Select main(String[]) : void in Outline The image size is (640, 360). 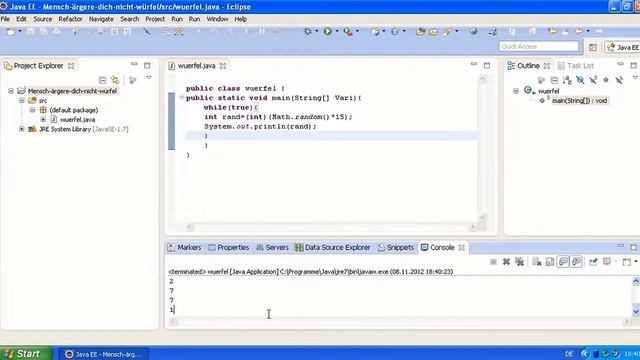(579, 100)
